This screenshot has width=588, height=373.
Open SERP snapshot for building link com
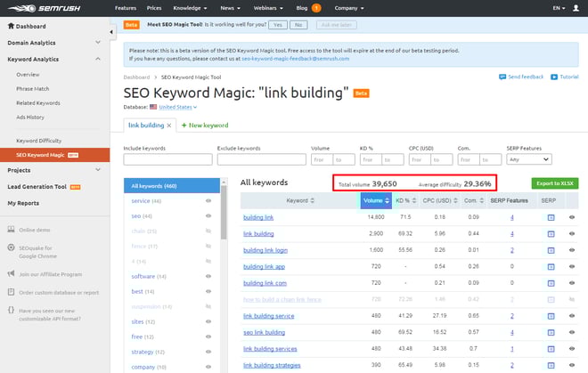coord(551,283)
